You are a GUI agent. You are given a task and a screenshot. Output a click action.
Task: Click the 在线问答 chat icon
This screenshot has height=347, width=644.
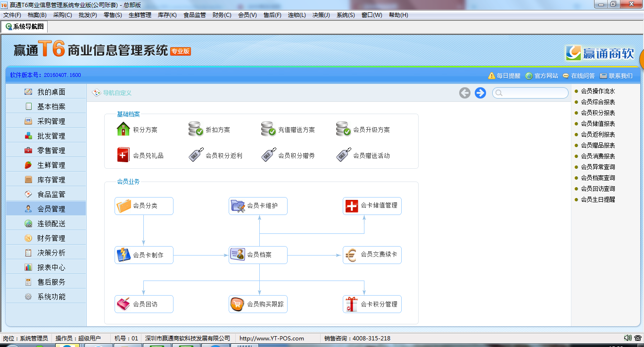(x=566, y=75)
